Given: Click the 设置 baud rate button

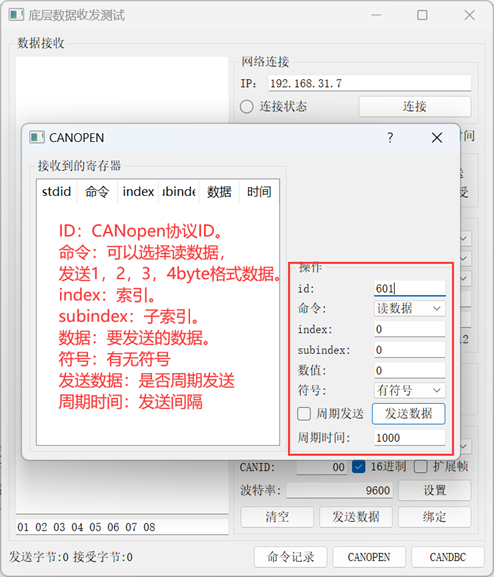Looking at the screenshot, I should (x=435, y=490).
